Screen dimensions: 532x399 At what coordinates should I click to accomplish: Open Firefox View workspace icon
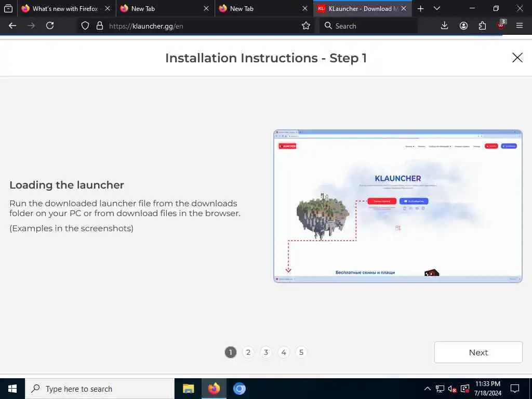tap(8, 8)
